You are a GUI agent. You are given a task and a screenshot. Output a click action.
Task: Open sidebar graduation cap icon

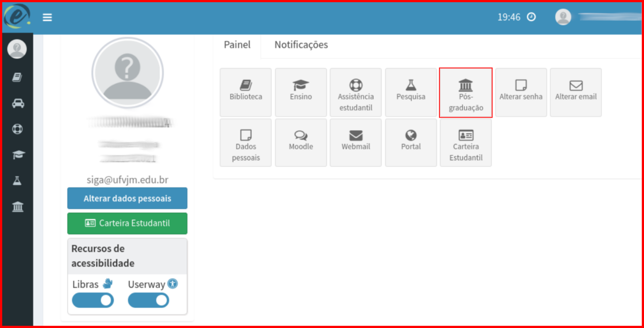(x=18, y=155)
